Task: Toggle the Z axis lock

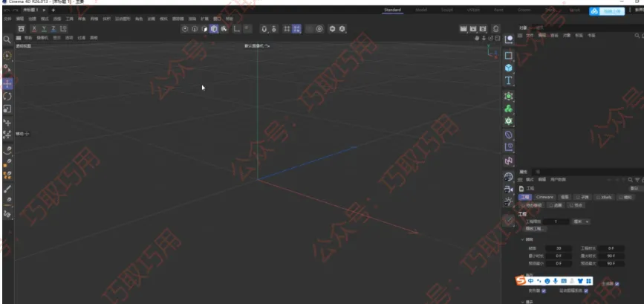Action: pyautogui.click(x=53, y=28)
